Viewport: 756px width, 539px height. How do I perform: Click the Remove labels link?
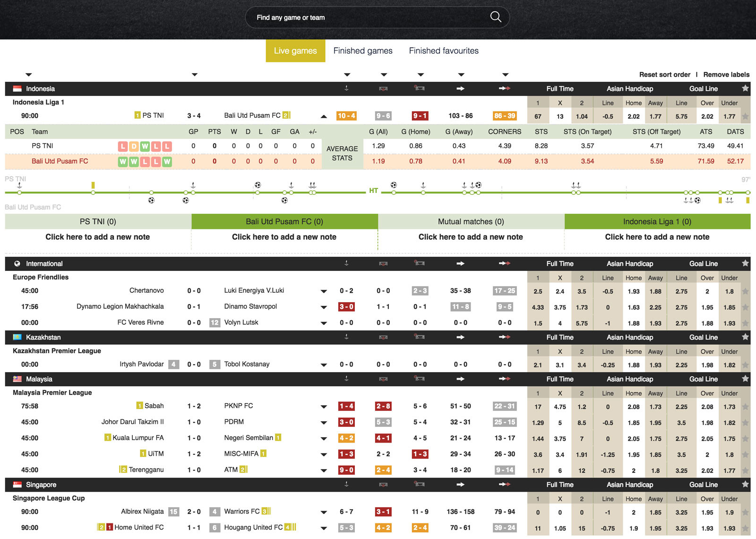(x=726, y=75)
